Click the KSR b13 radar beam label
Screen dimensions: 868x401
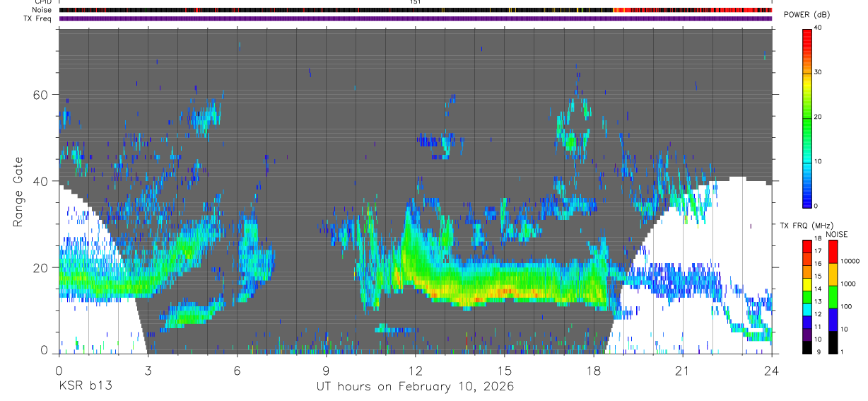[x=85, y=387]
